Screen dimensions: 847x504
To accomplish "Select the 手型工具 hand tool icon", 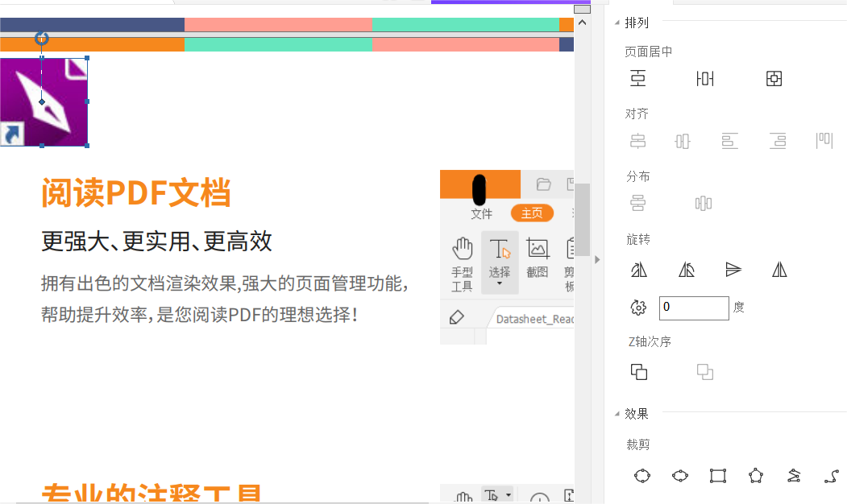I will [x=462, y=247].
